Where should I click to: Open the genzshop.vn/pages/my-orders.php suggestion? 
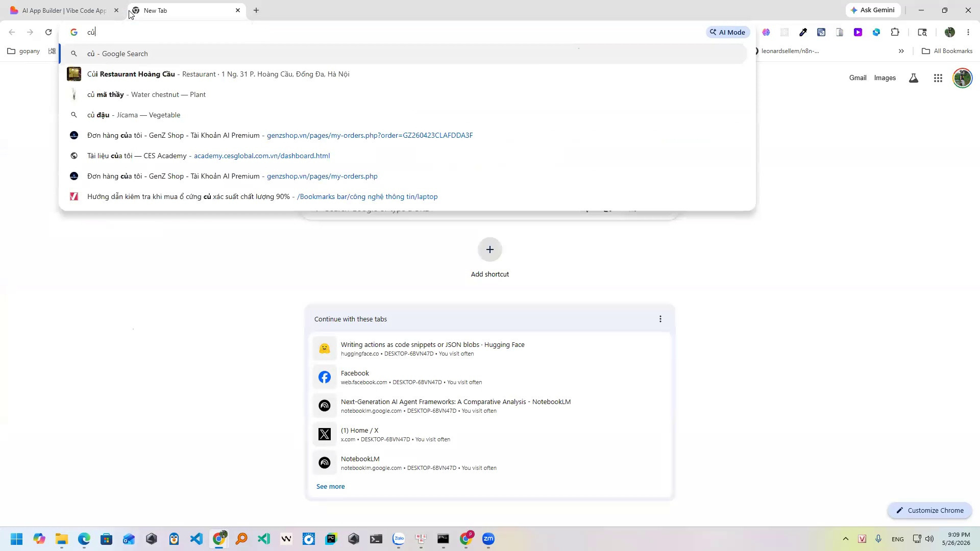403,176
